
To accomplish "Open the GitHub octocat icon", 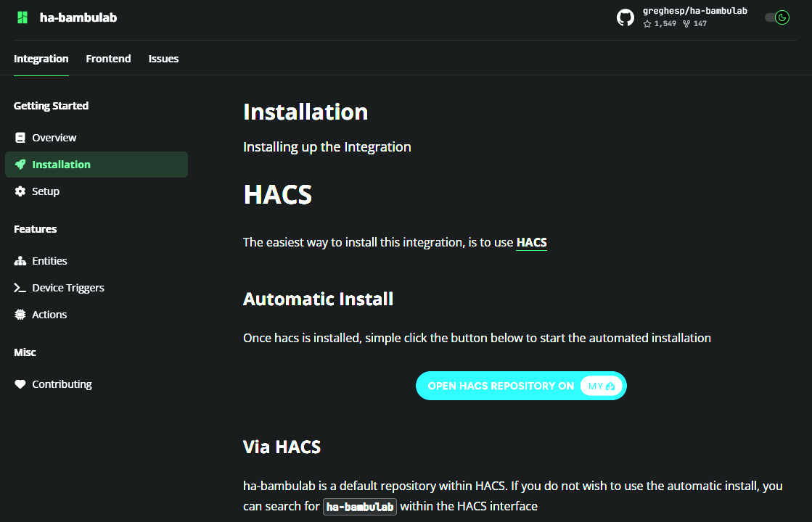I will 625,17.
